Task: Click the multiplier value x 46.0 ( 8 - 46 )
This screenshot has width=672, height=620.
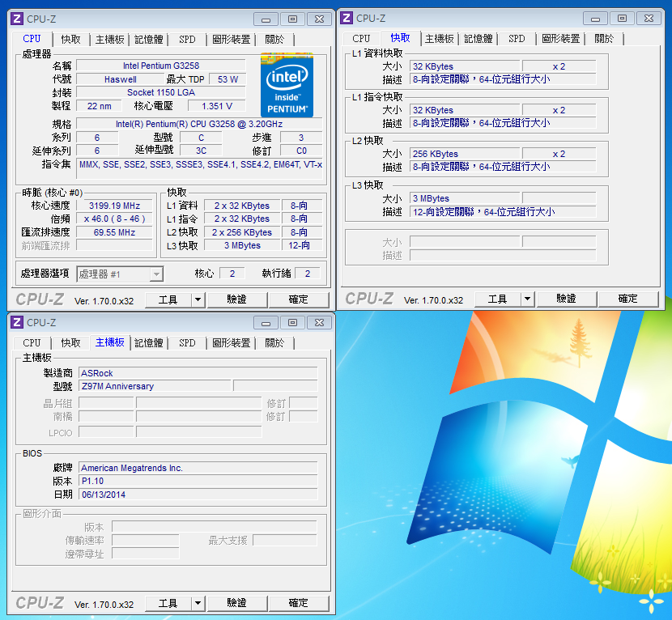Action: pos(114,219)
